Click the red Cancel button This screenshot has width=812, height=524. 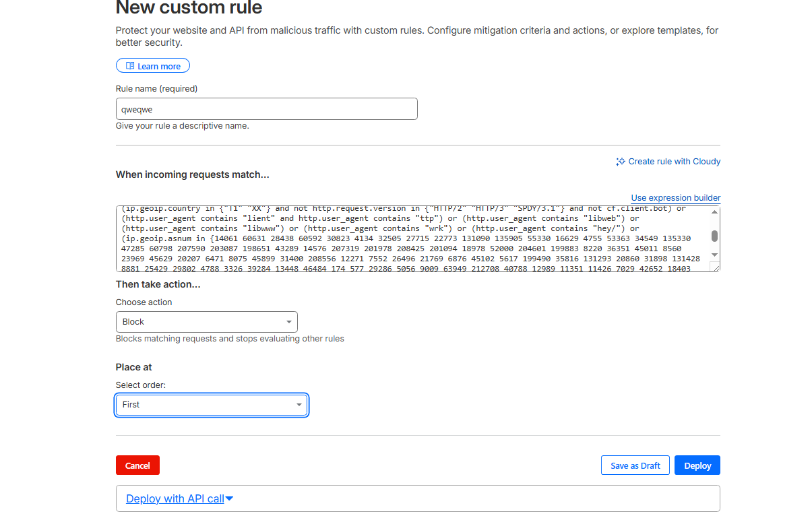[137, 465]
